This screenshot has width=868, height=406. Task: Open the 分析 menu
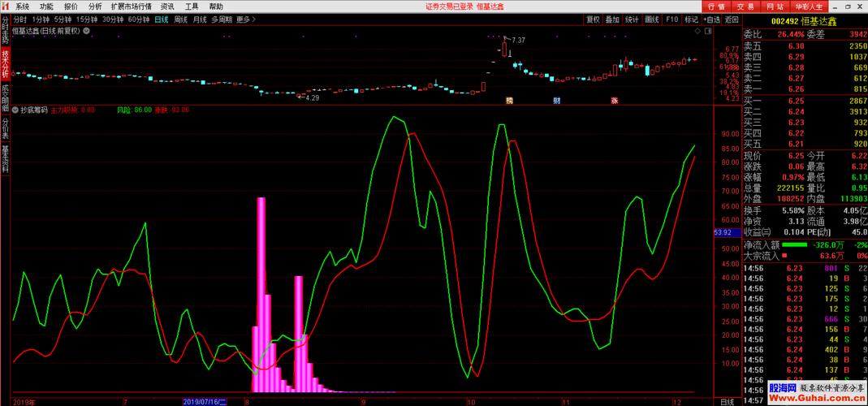(x=95, y=6)
